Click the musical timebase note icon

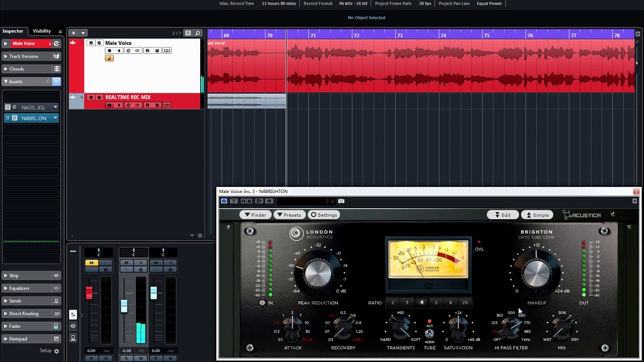click(109, 58)
